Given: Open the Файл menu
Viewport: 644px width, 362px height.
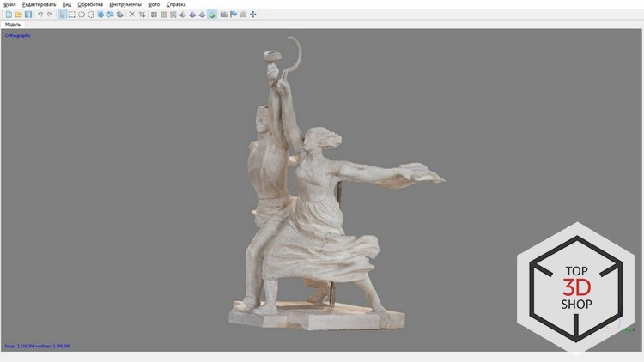Looking at the screenshot, I should [9, 4].
